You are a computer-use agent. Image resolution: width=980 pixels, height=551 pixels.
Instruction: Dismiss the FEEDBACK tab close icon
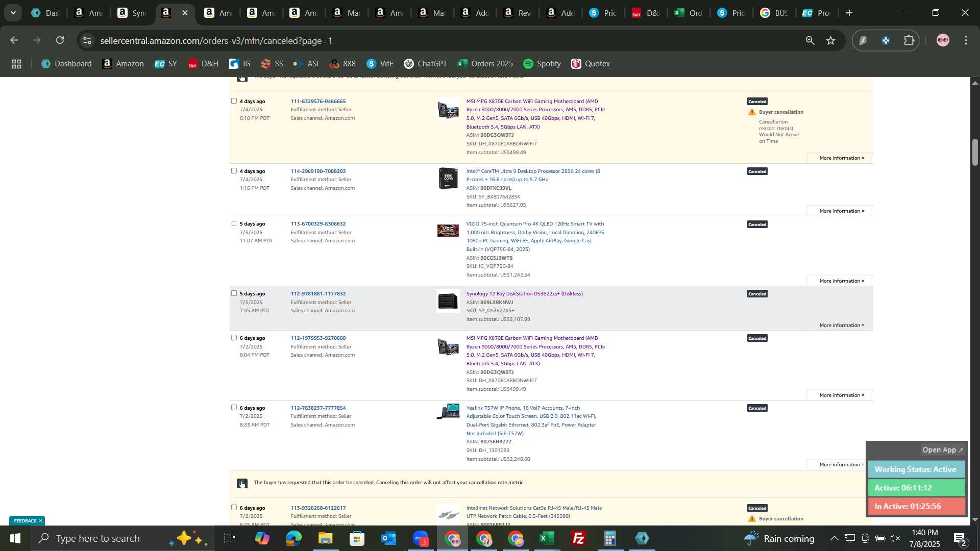[x=40, y=521]
